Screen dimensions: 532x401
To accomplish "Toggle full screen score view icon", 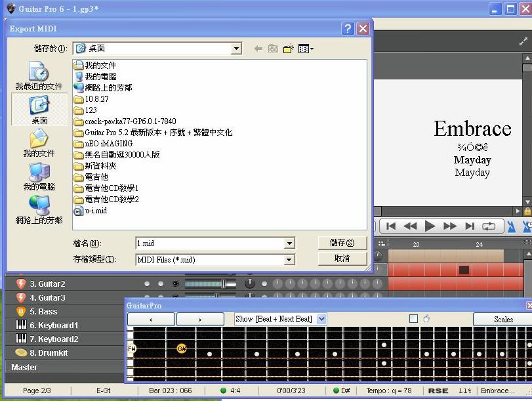I will [x=523, y=42].
